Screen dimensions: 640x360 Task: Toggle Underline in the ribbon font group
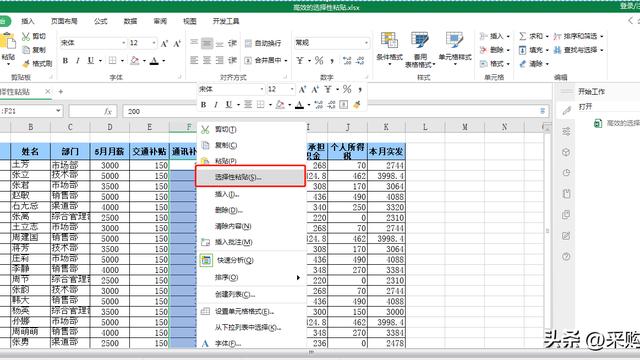[x=91, y=60]
